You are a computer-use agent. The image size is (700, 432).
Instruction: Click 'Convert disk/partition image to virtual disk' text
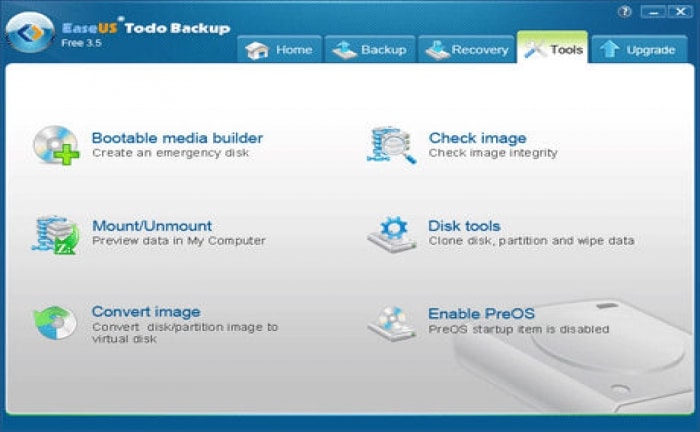click(x=185, y=333)
